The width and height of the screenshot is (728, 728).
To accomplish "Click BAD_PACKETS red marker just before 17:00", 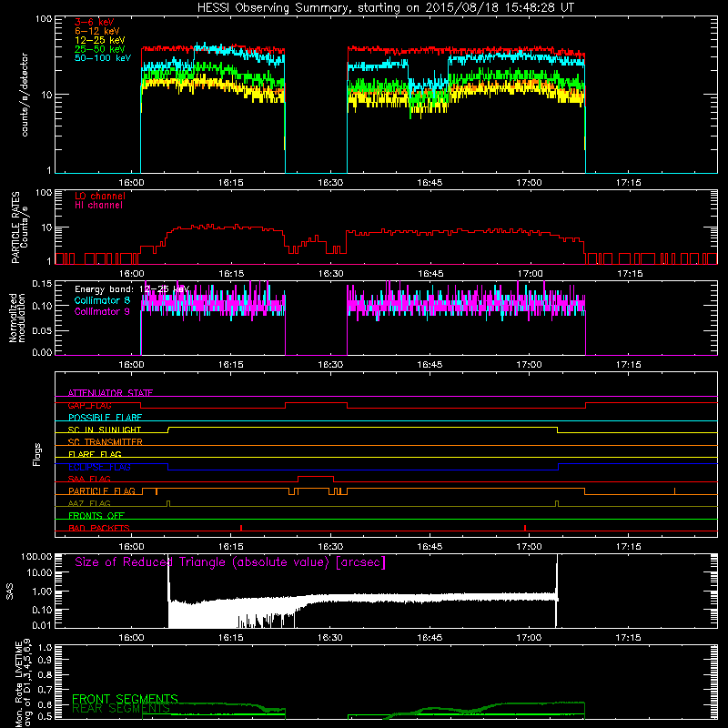I will (525, 528).
